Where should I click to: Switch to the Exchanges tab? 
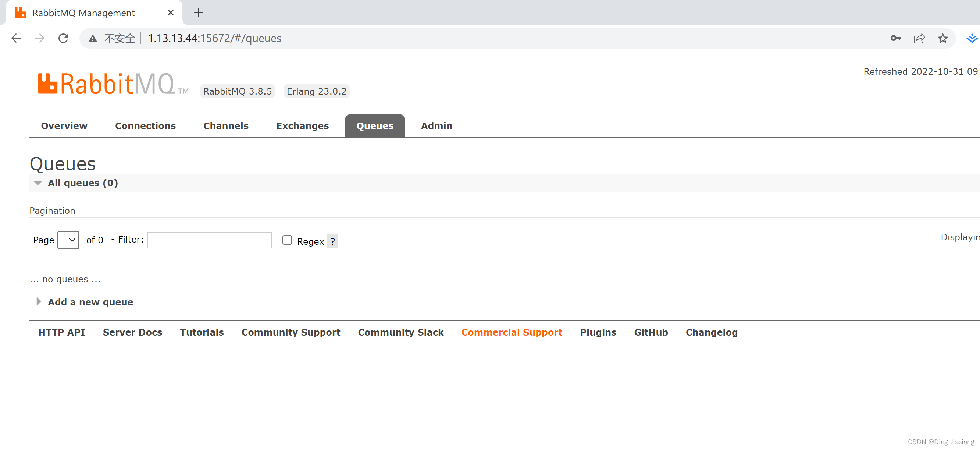(x=302, y=125)
